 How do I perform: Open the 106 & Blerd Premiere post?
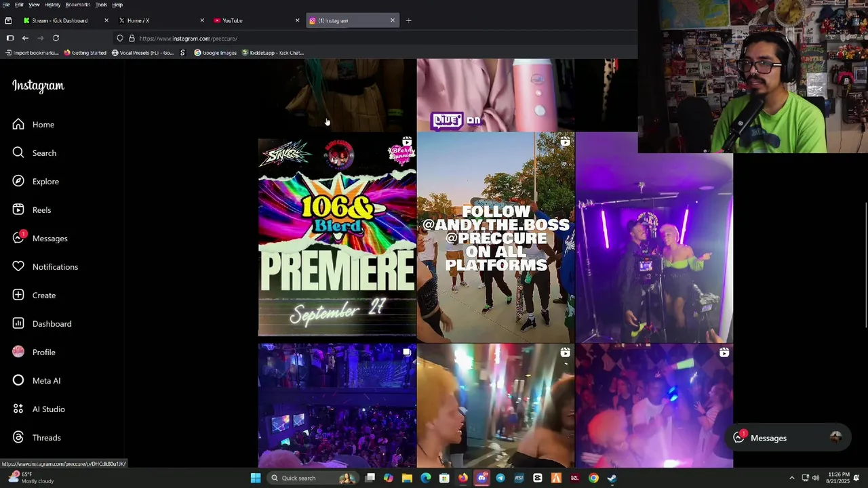pyautogui.click(x=337, y=237)
